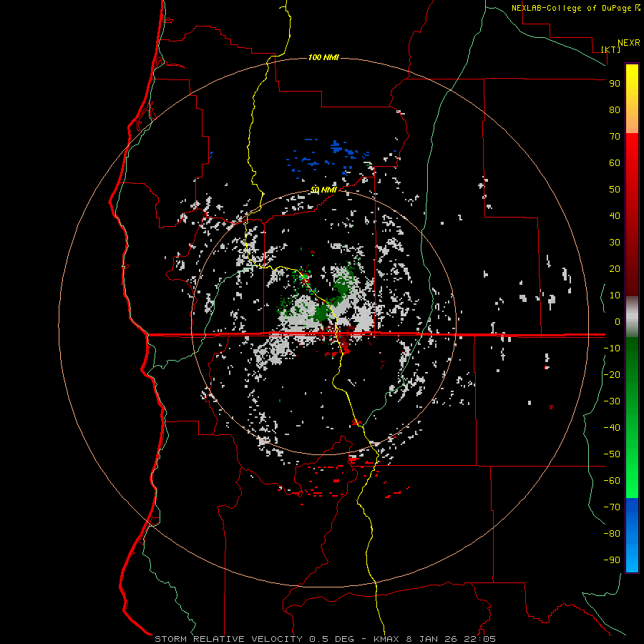Click the NEXR label above color bar
Image resolution: width=644 pixels, height=644 pixels.
pos(629,43)
